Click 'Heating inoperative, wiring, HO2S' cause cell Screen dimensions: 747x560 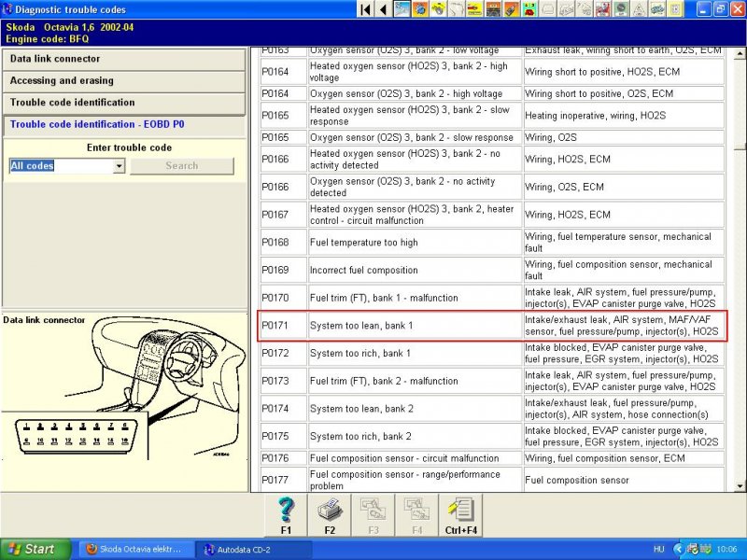(x=624, y=115)
